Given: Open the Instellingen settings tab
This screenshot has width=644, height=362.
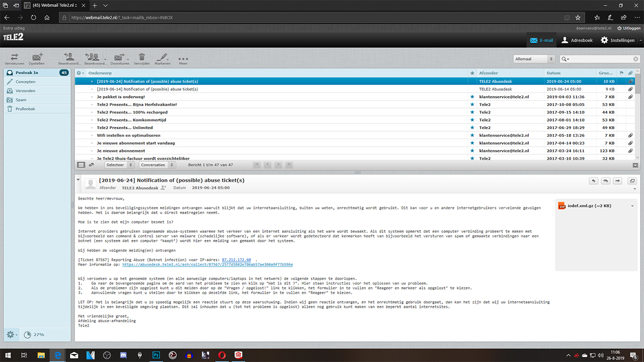Looking at the screenshot, I should pyautogui.click(x=617, y=40).
